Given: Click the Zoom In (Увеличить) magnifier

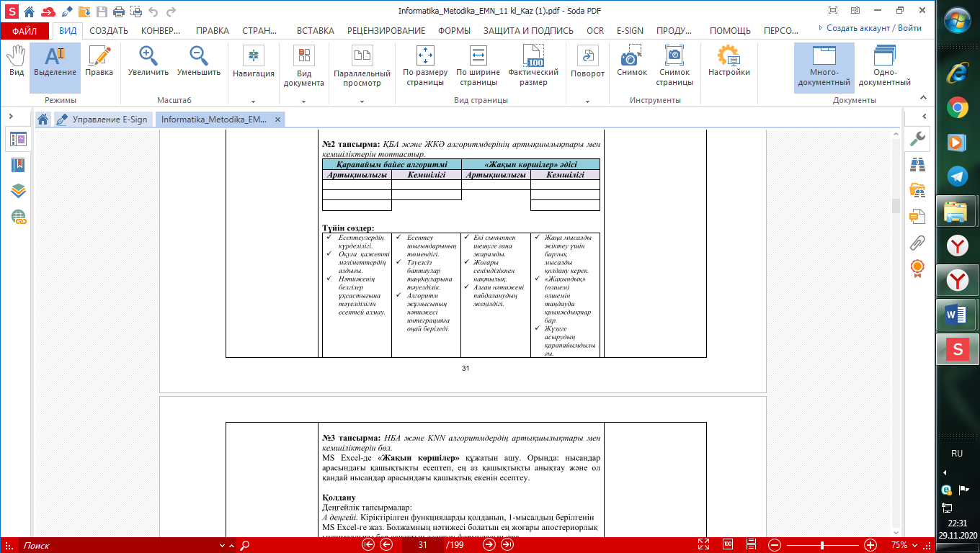Looking at the screenshot, I should tap(148, 62).
